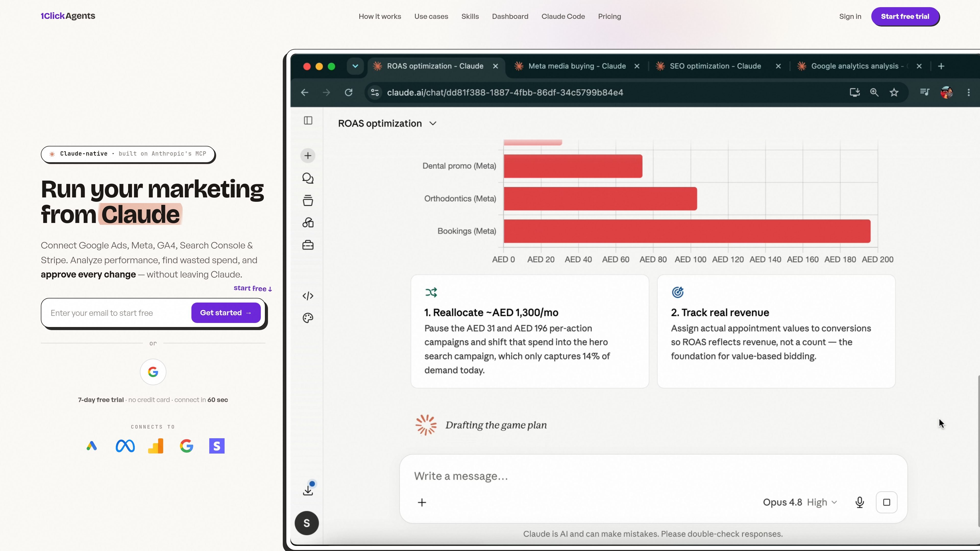Click the zoom magnifier icon in address bar
The width and height of the screenshot is (980, 551).
874,92
